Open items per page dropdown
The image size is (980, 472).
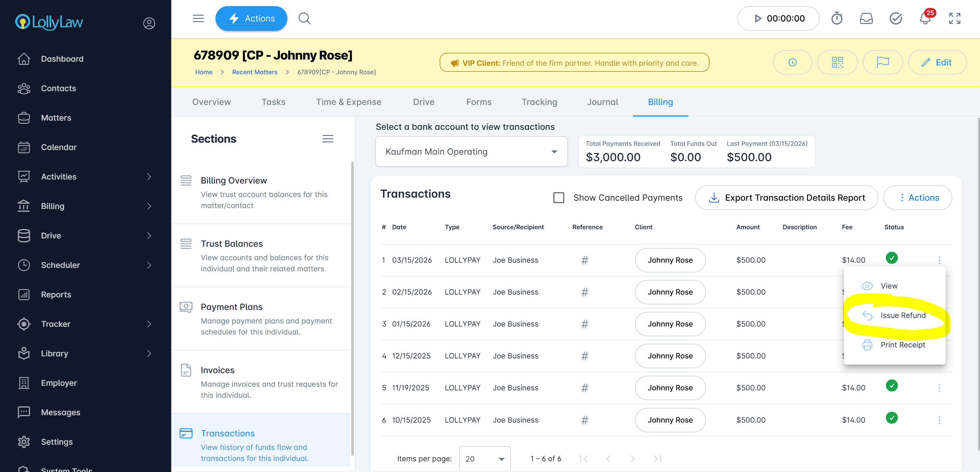click(485, 459)
